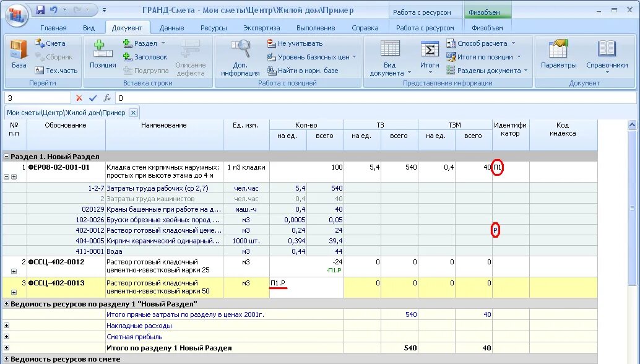Close the Пример document tab
The width and height of the screenshot is (640, 364).
(133, 113)
